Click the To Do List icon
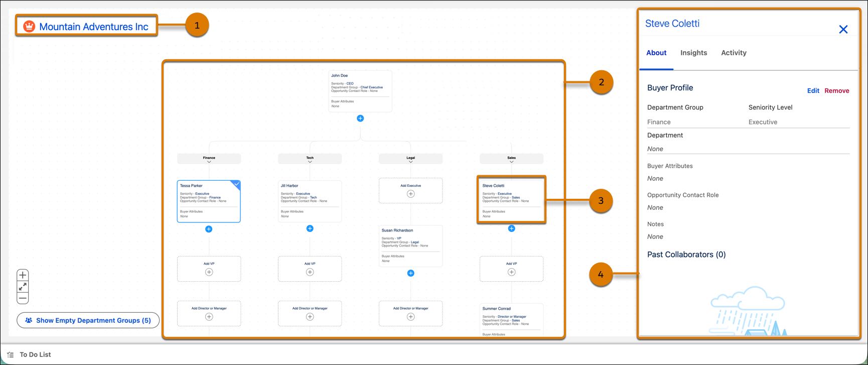The image size is (868, 365). (x=11, y=354)
